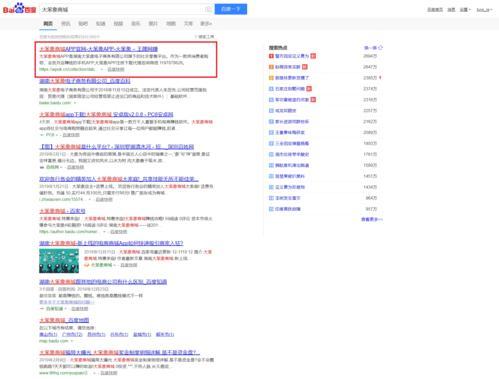Click the rank 5 hot search badge

tap(271, 100)
